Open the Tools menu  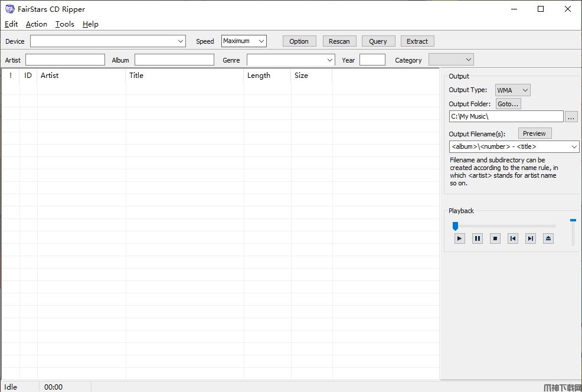(x=65, y=24)
